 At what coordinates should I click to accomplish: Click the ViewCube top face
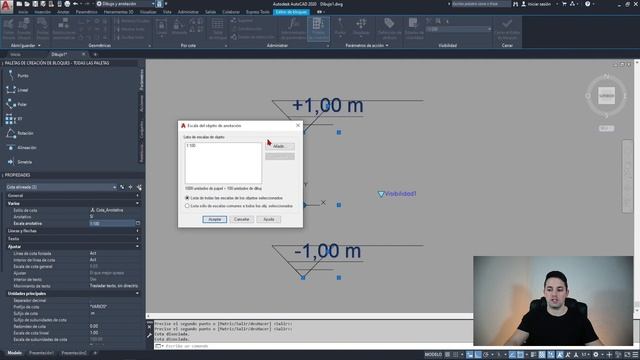click(x=607, y=96)
